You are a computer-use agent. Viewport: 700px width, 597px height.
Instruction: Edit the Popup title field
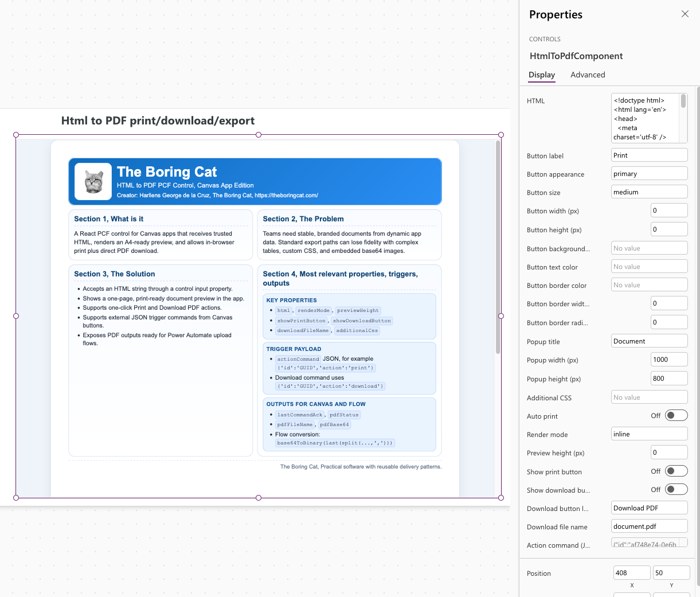point(650,341)
